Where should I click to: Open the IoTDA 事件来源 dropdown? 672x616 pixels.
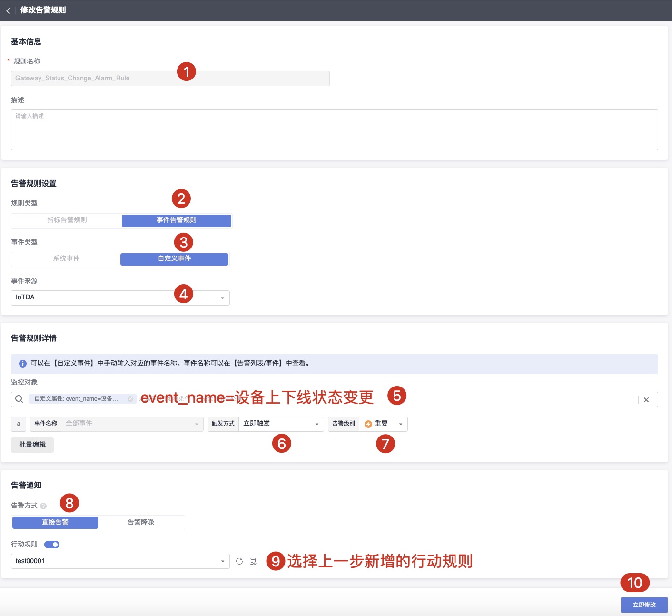[222, 298]
